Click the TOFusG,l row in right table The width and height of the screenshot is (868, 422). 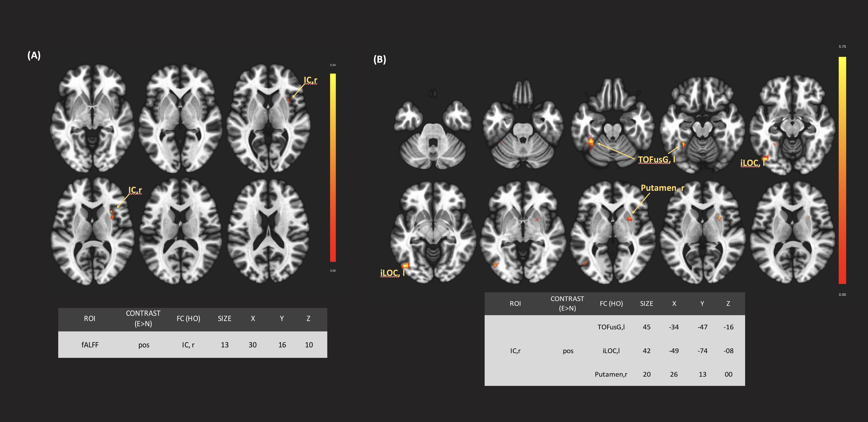(x=611, y=327)
